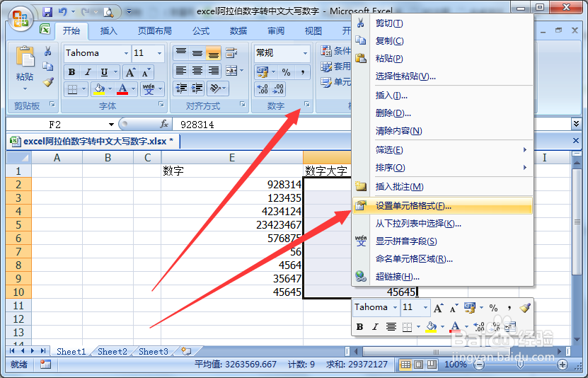The height and width of the screenshot is (378, 588).
Task: Select the format painter brush in the ribbon
Action: (47, 82)
